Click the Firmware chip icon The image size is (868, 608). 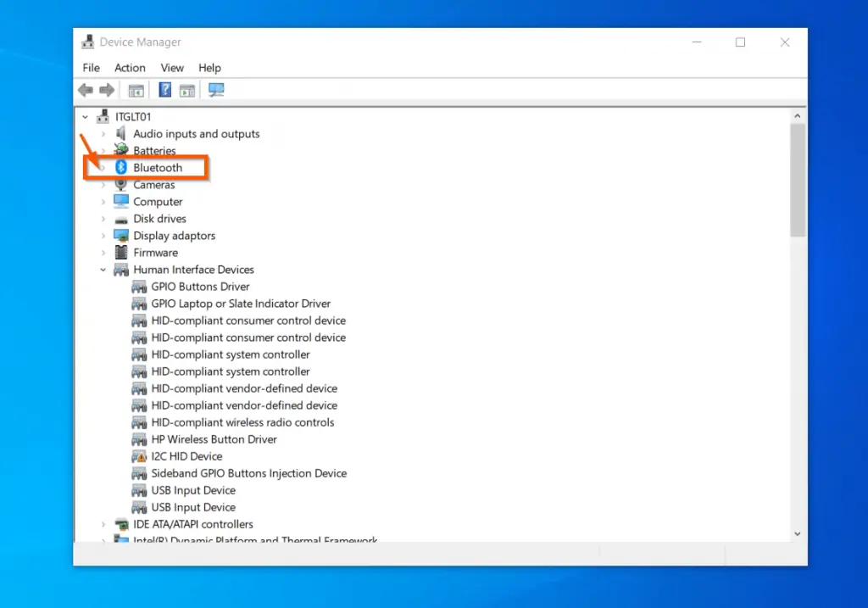click(120, 253)
